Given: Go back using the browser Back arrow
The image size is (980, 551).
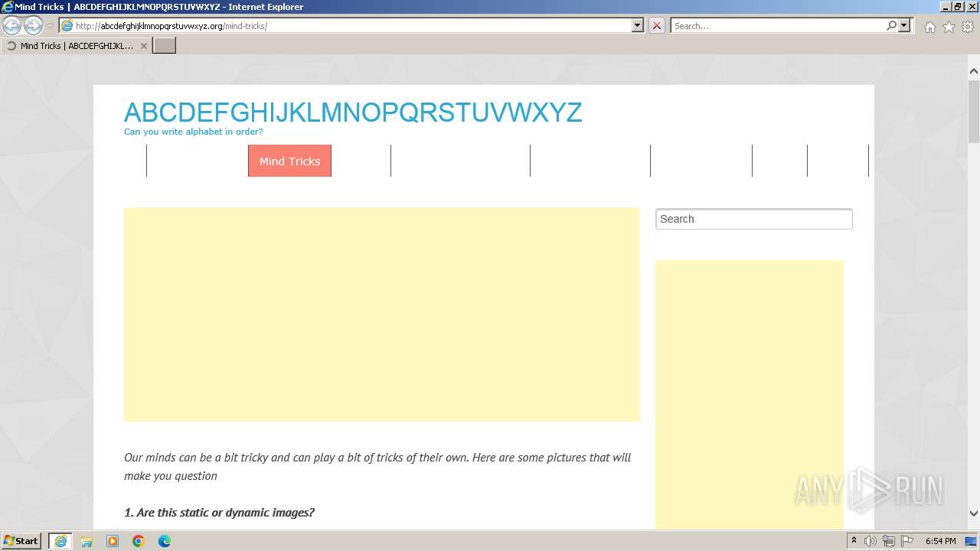Looking at the screenshot, I should point(12,26).
